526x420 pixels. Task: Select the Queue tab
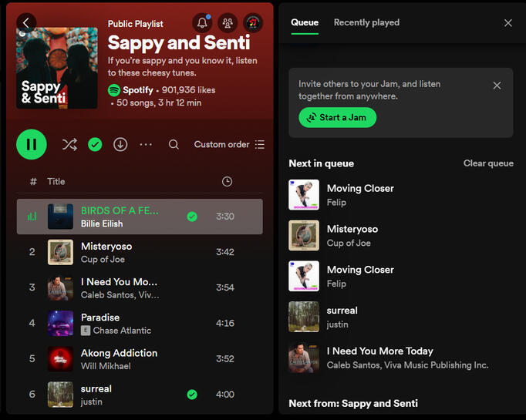click(x=305, y=22)
